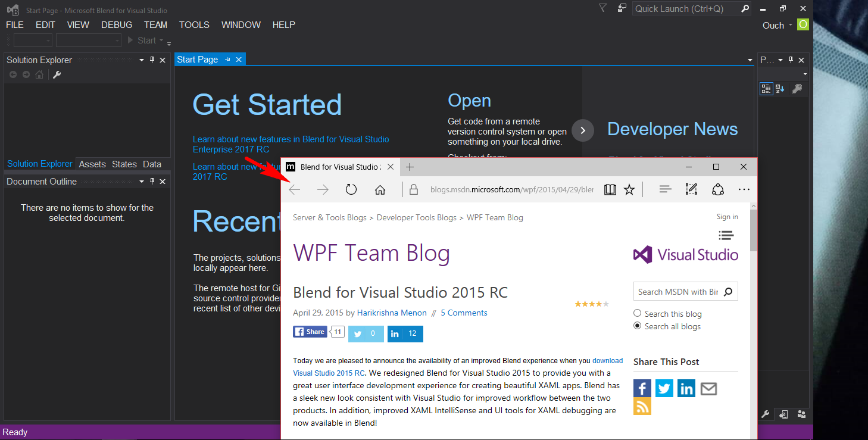The width and height of the screenshot is (868, 440).
Task: Open the 5 Comments link
Action: [x=464, y=313]
